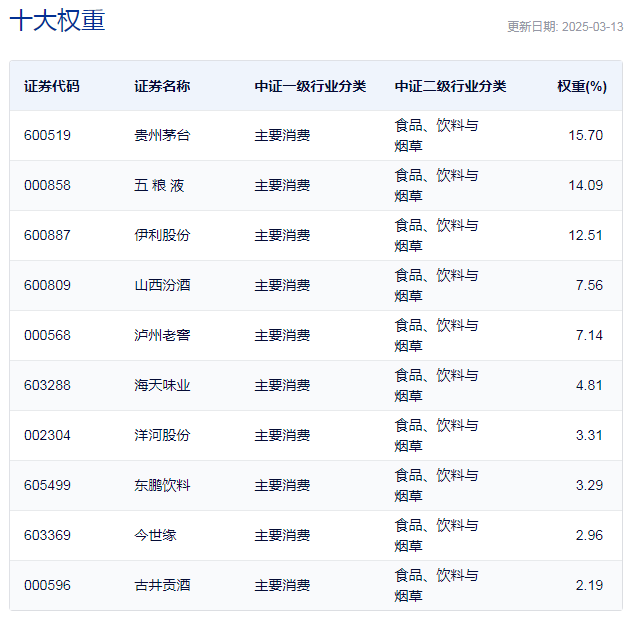The image size is (631, 620).
Task: Select the name 山西汾酒
Action: pyautogui.click(x=162, y=285)
